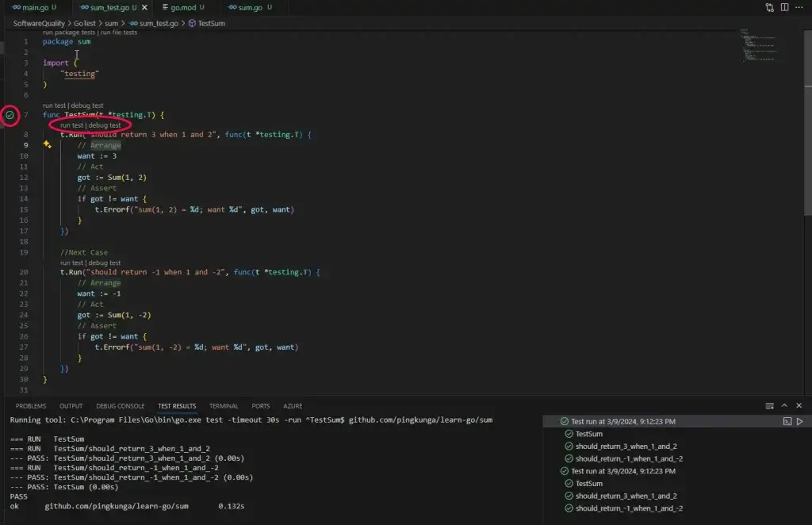Screen dimensions: 812x525
Task: Open the sparkle lightbulb code action on line 9
Action: (x=47, y=144)
